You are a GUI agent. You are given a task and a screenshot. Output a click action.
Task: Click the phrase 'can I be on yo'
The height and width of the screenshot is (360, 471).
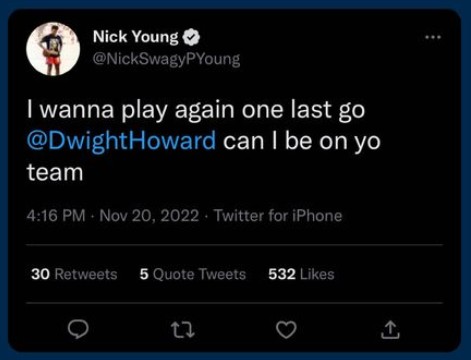tap(302, 141)
